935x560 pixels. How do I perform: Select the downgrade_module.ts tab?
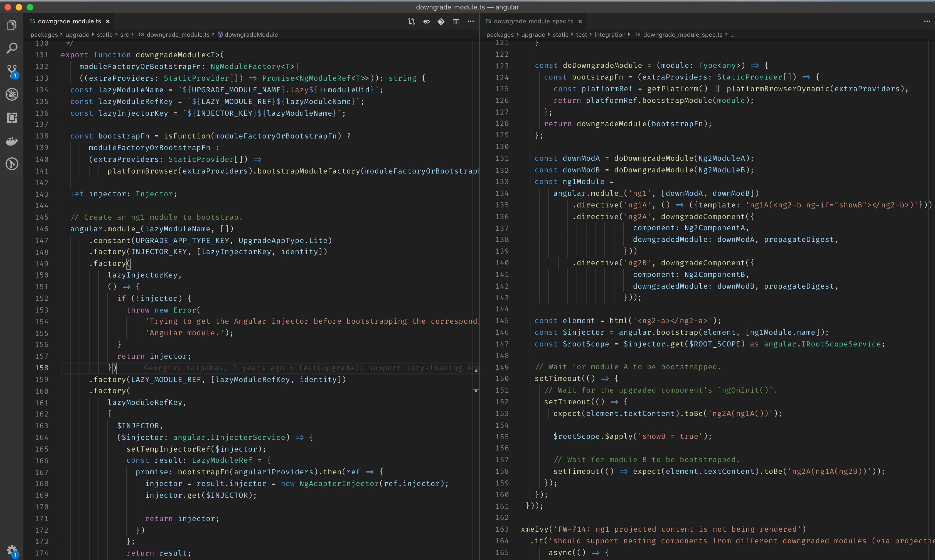coord(69,21)
